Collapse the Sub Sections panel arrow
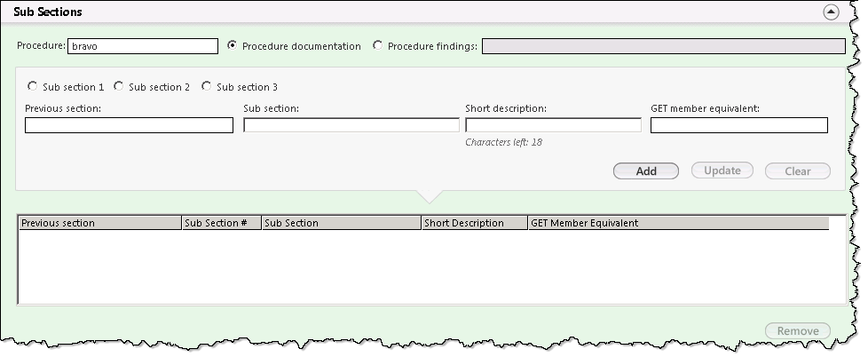The width and height of the screenshot is (868, 357). (x=831, y=12)
